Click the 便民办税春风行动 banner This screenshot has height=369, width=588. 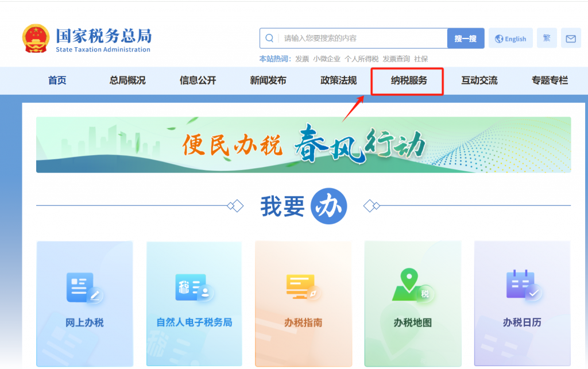(x=303, y=144)
